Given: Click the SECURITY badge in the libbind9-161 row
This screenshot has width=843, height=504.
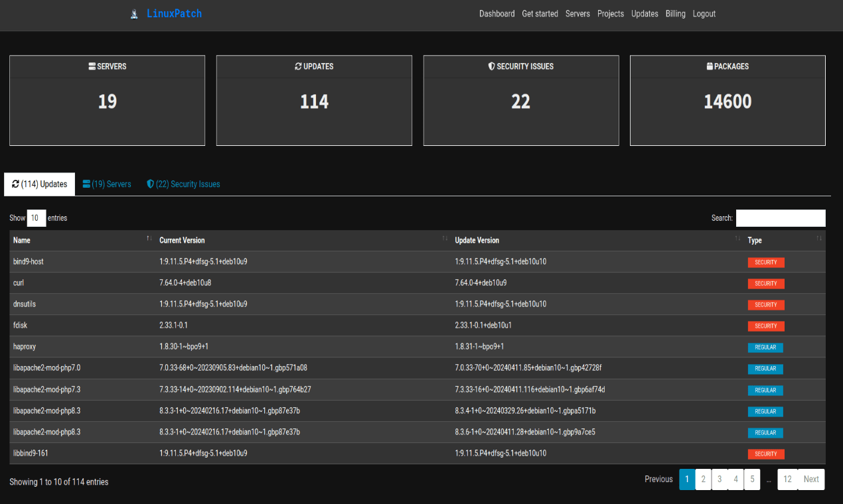Looking at the screenshot, I should click(766, 454).
